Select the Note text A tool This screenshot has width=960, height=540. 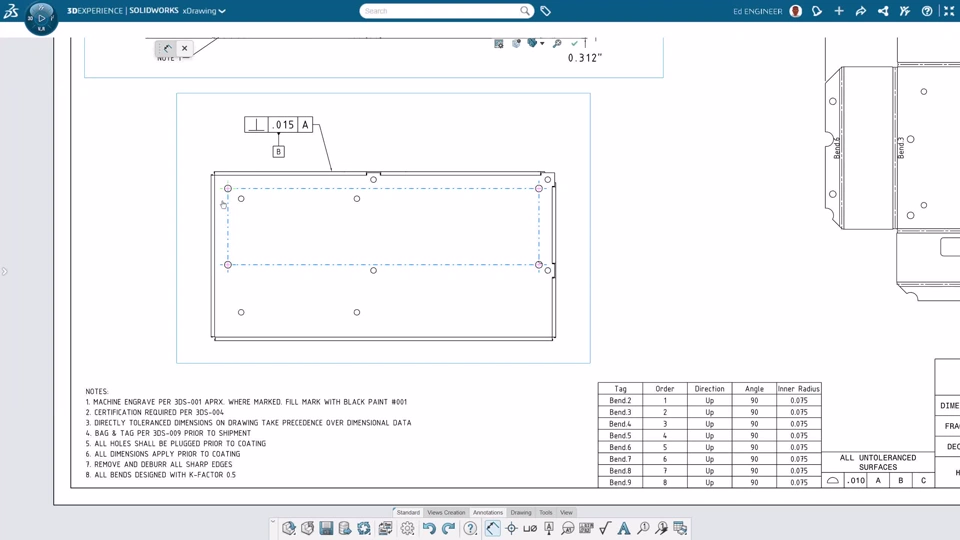pos(624,528)
